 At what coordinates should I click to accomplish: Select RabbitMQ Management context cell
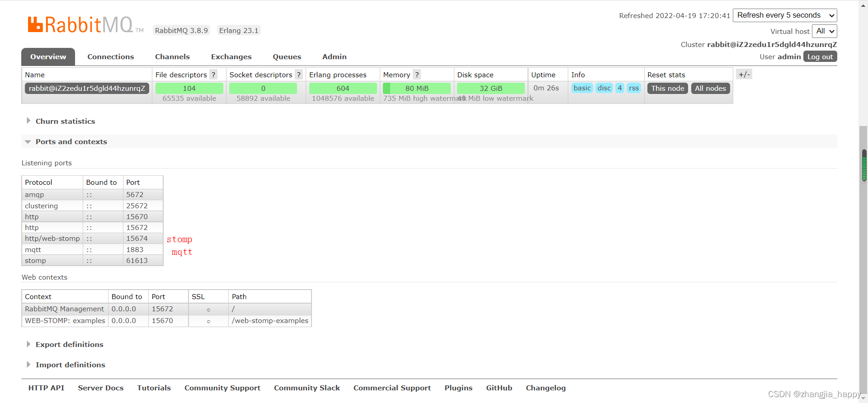(65, 309)
